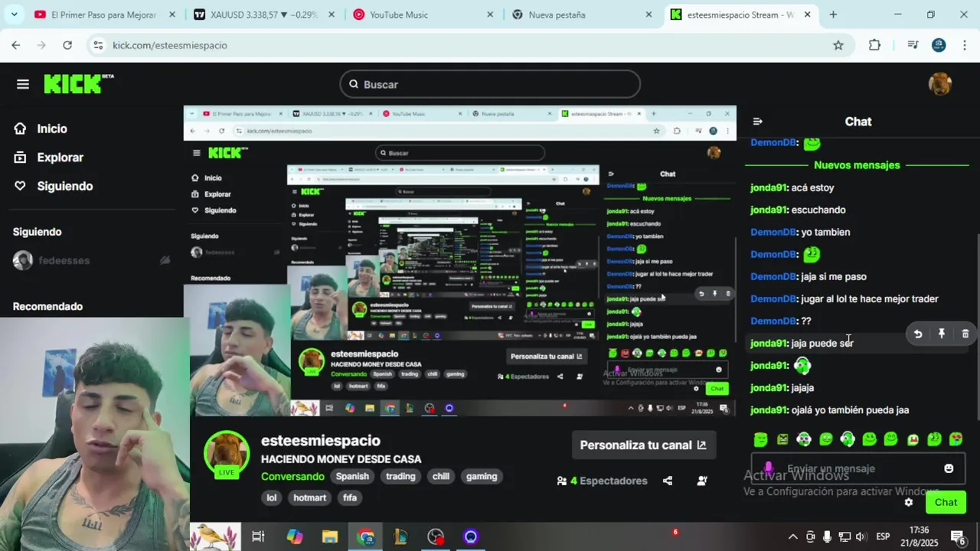Open the Explorar sidebar item
This screenshot has width=980, height=551.
point(59,157)
